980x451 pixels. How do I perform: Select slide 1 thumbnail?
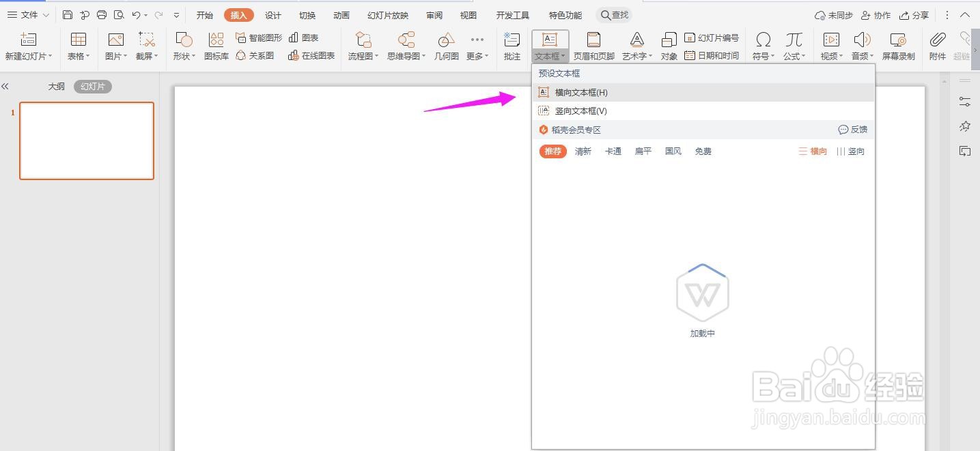point(87,141)
